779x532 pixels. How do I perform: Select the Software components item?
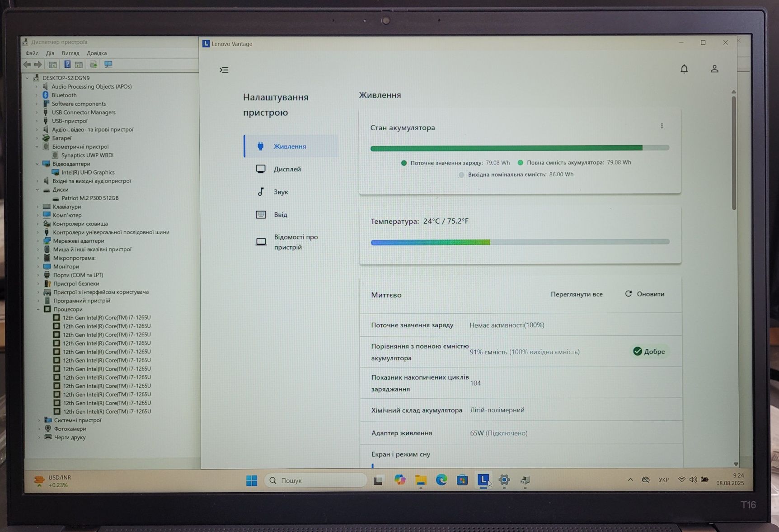79,104
